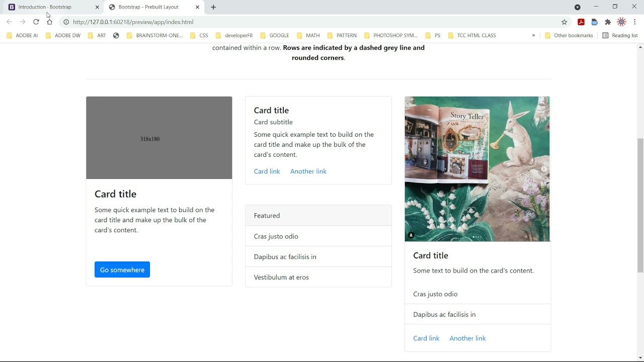This screenshot has width=644, height=362.
Task: Click profile icon on Story Teller image
Action: [x=411, y=235]
